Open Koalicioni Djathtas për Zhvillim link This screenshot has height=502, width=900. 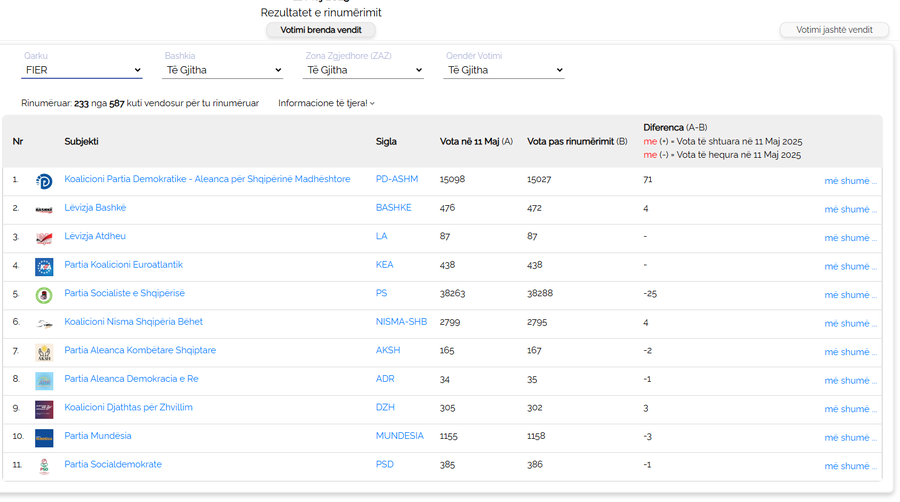129,407
